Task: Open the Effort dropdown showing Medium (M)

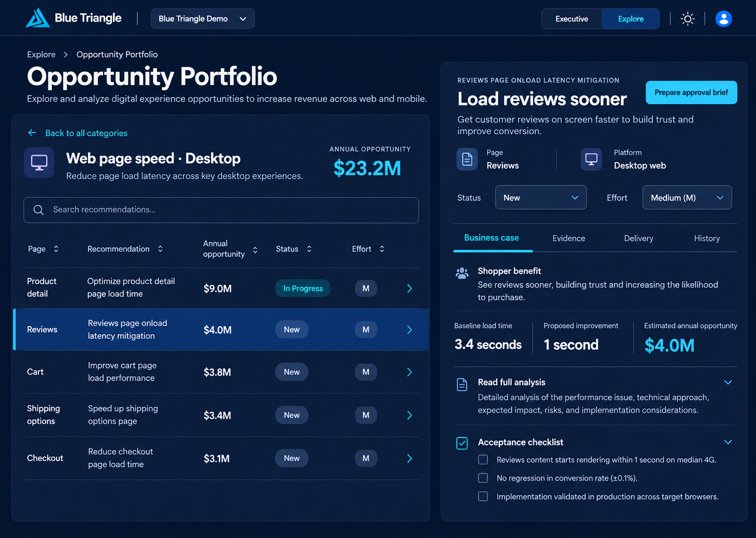Action: point(687,197)
